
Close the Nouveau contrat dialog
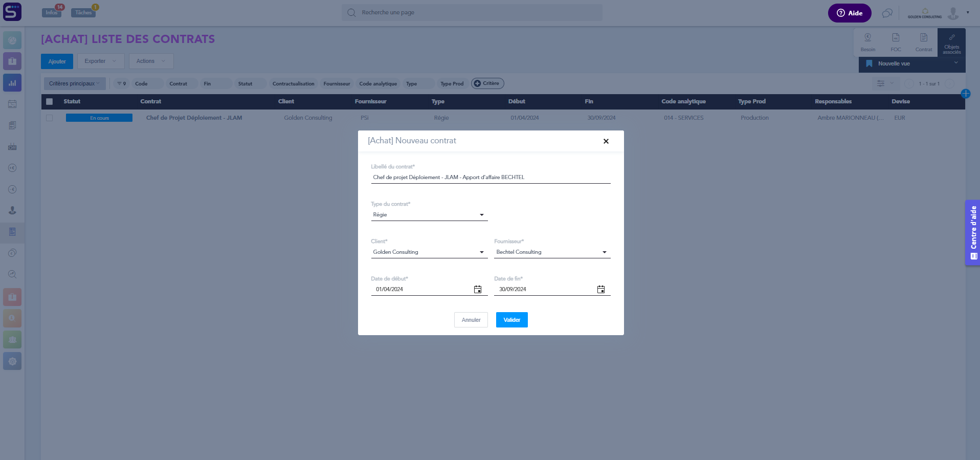606,141
